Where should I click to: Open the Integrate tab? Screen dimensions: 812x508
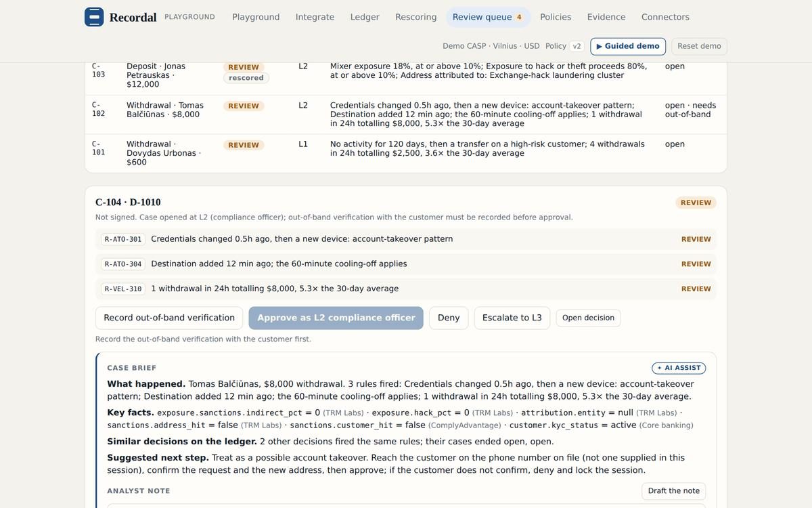(x=315, y=17)
